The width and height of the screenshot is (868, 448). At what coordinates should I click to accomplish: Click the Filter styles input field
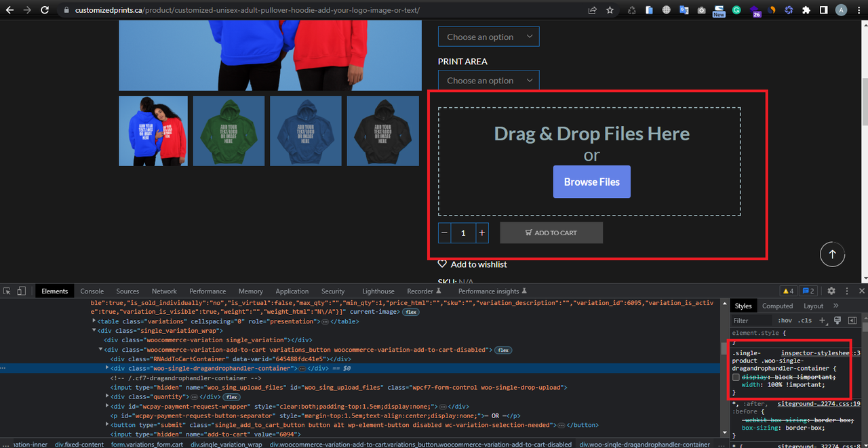752,321
